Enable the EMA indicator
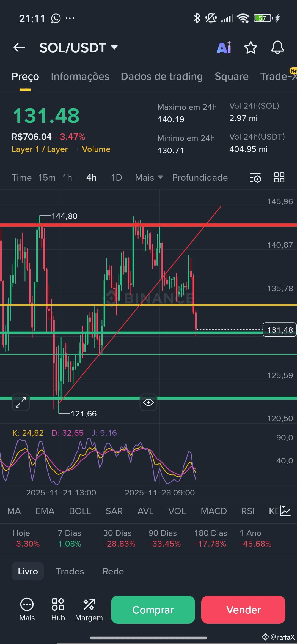The width and height of the screenshot is (297, 644). click(x=45, y=511)
